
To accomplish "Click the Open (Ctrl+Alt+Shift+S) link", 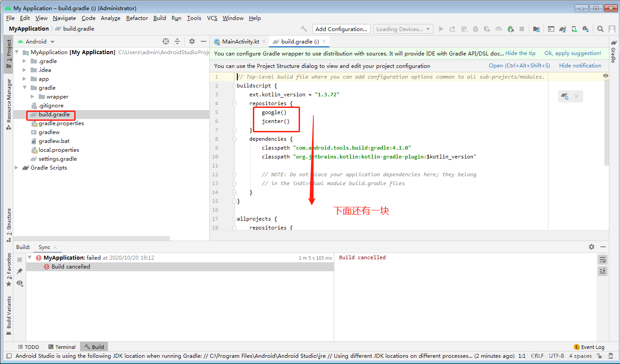I will (x=520, y=66).
